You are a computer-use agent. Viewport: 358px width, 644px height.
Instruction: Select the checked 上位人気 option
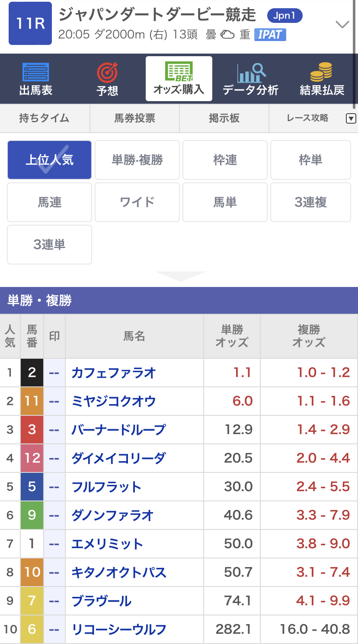tap(49, 160)
